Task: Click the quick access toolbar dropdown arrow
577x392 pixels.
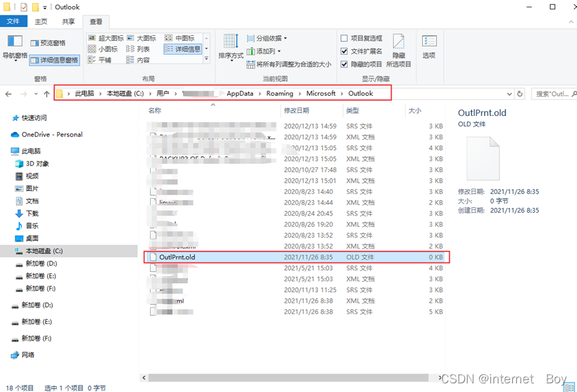Action: (x=45, y=7)
